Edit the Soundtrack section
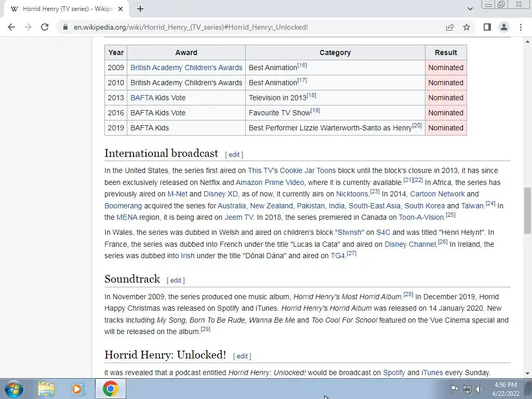 click(176, 280)
